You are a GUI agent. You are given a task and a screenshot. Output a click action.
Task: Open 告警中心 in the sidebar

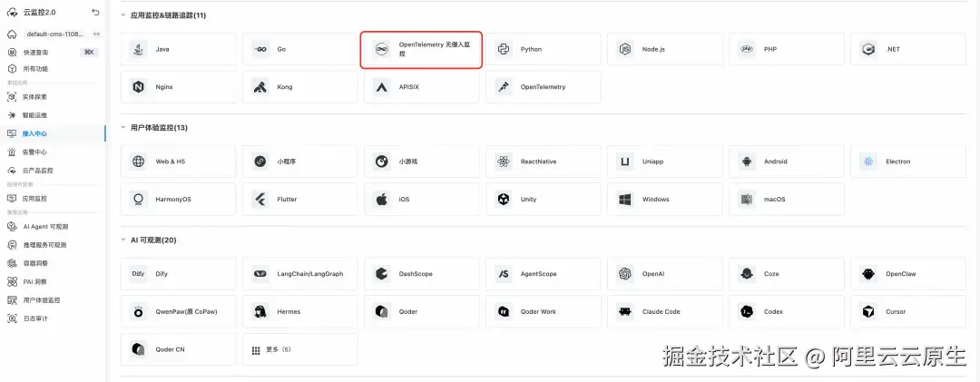click(53, 152)
